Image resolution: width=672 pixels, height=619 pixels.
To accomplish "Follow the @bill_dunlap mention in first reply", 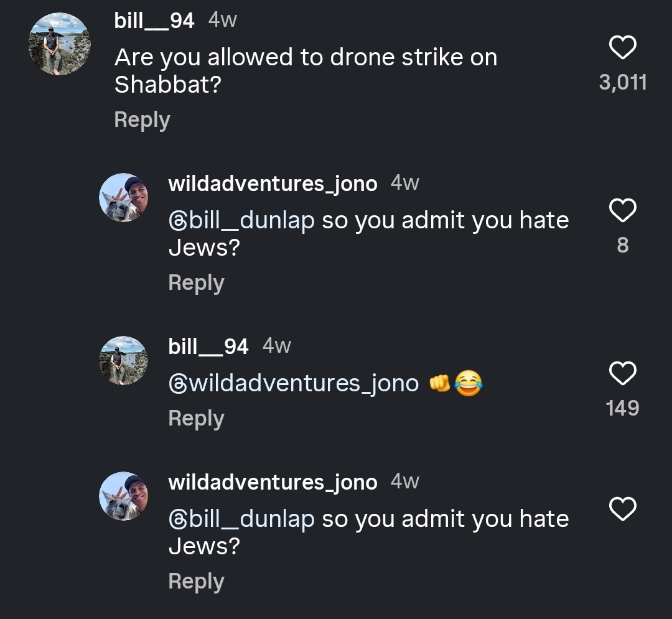I will pos(241,221).
